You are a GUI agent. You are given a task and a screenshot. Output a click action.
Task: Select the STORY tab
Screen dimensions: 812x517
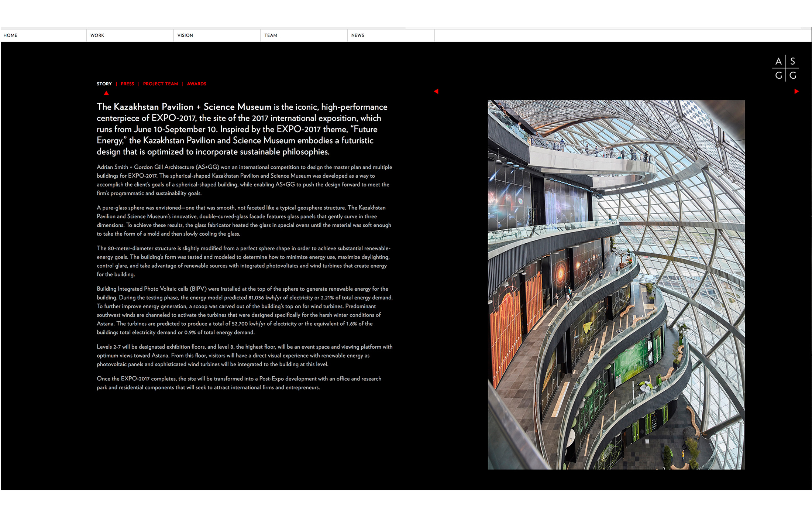104,84
